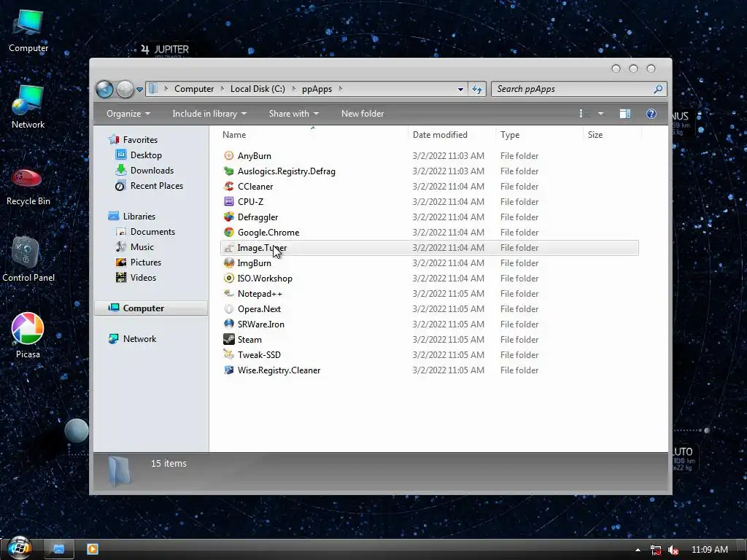This screenshot has width=747, height=560.
Task: Select the ISO.Workshop folder icon
Action: [228, 278]
